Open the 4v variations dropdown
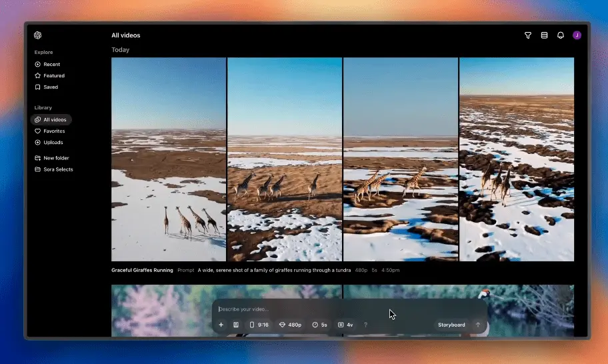Viewport: 608px width, 364px height. tap(345, 325)
